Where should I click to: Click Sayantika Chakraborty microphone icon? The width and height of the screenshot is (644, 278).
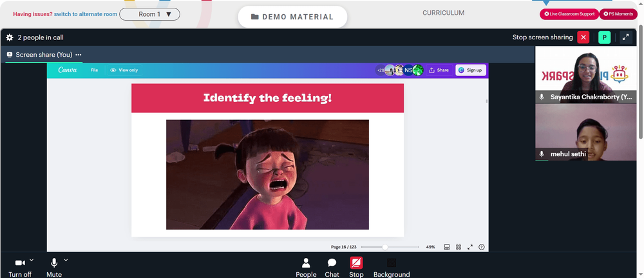pos(542,97)
